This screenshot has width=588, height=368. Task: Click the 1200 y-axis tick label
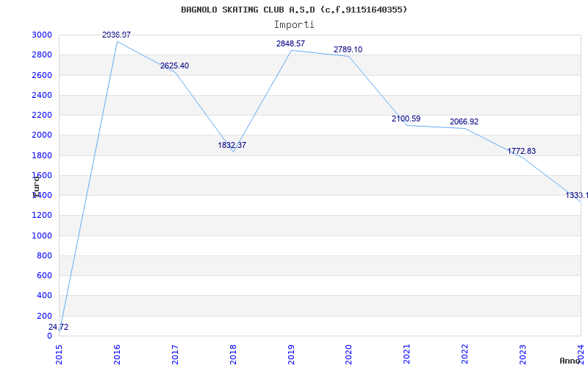point(42,216)
